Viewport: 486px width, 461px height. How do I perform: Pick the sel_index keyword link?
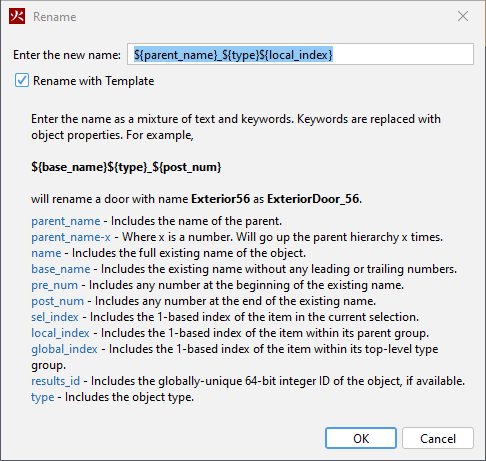pos(55,317)
